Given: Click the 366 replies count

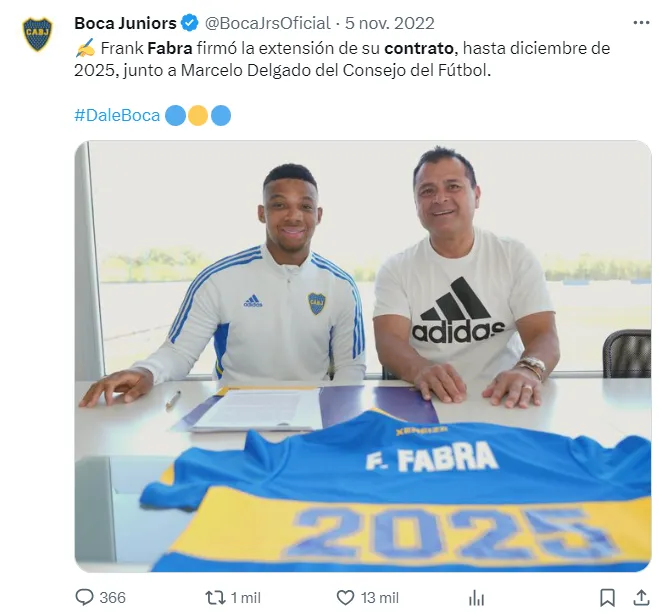Looking at the screenshot, I should (x=113, y=597).
